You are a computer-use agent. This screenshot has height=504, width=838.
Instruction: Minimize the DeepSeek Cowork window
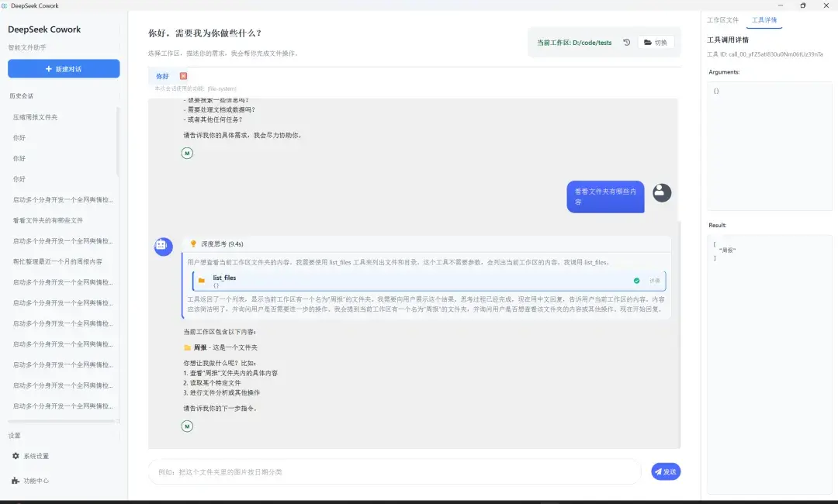781,5
